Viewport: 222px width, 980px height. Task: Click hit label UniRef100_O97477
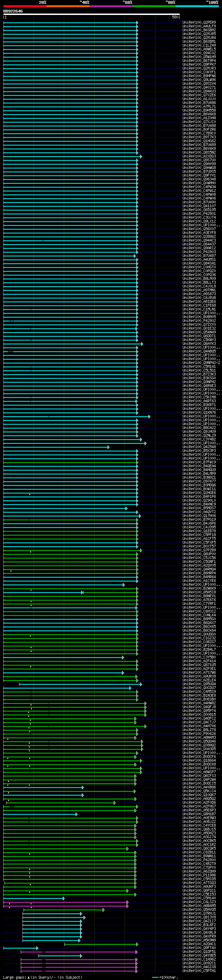coord(199,481)
